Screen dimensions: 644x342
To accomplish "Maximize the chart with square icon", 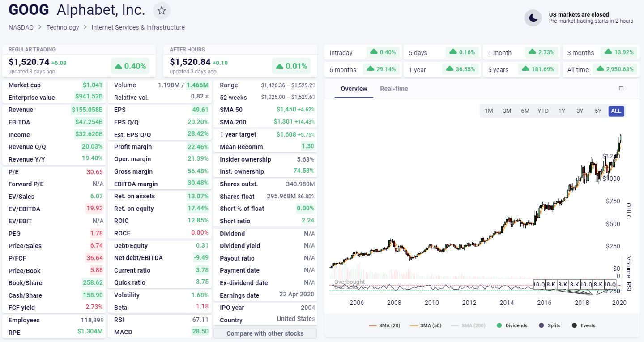I will pyautogui.click(x=621, y=89).
